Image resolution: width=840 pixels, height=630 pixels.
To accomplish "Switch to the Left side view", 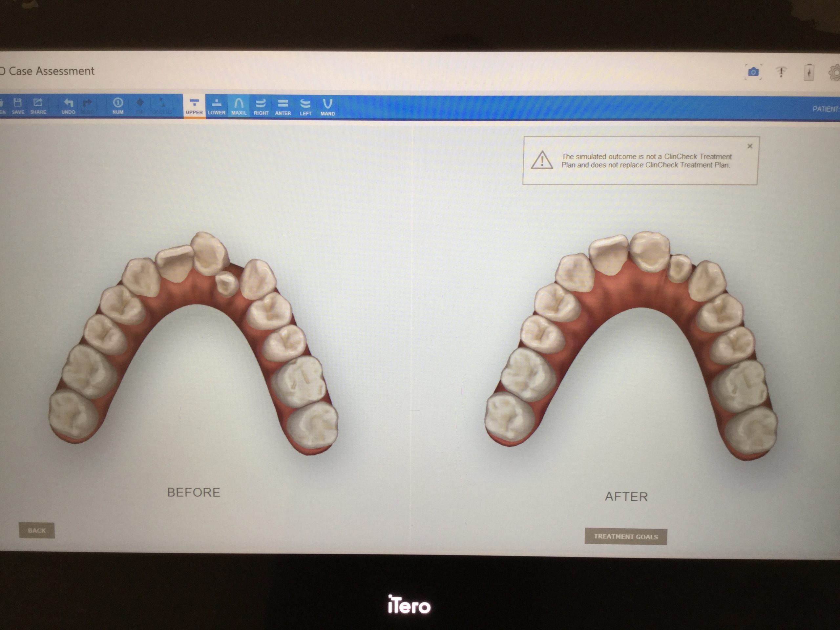I will coord(305,106).
